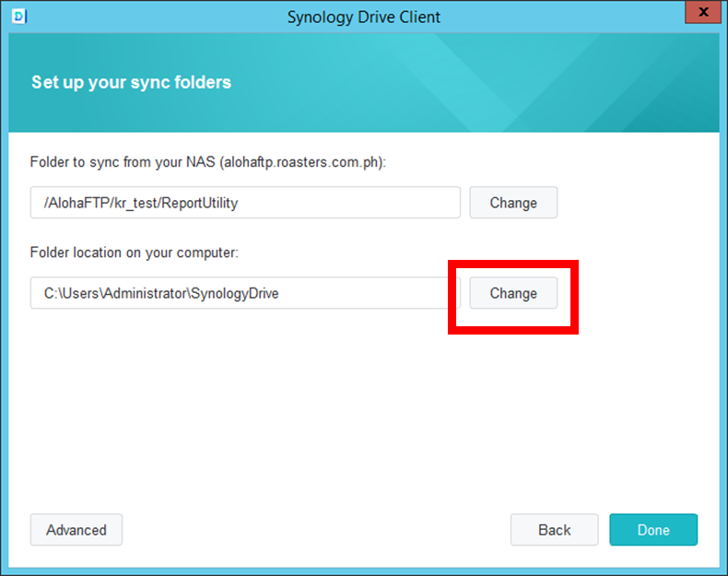Select the 'Set up your sync folders' heading

click(132, 82)
